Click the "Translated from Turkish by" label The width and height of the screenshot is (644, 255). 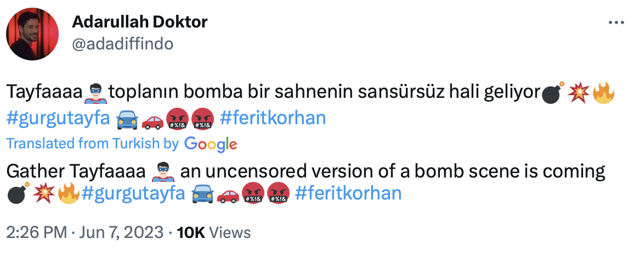coord(93,144)
